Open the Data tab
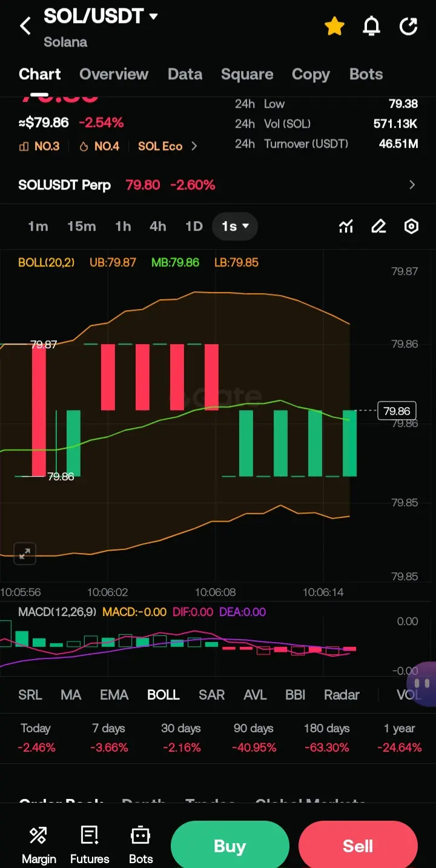This screenshot has height=868, width=436. (185, 75)
